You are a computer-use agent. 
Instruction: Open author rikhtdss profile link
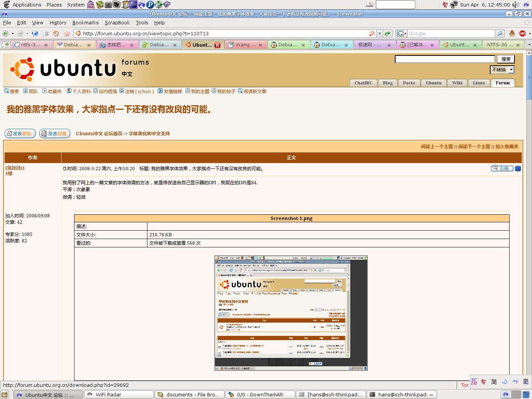15,167
